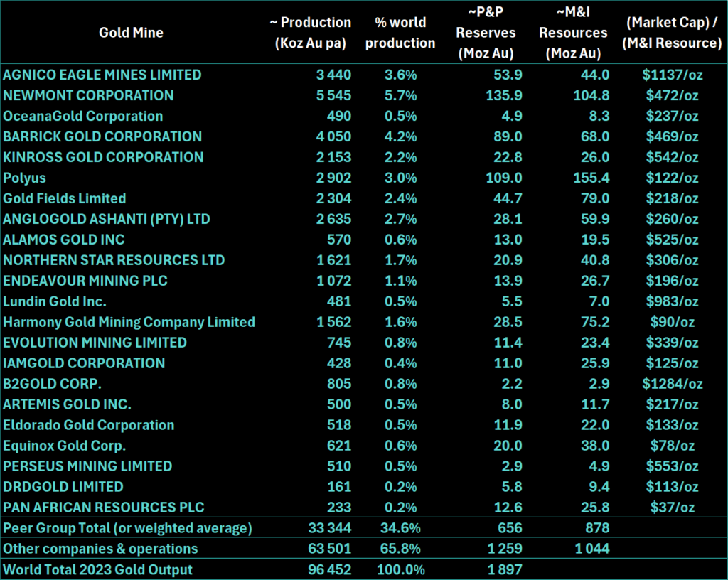Select World Total 2023 Gold Output label
The width and height of the screenshot is (728, 580).
click(x=97, y=569)
